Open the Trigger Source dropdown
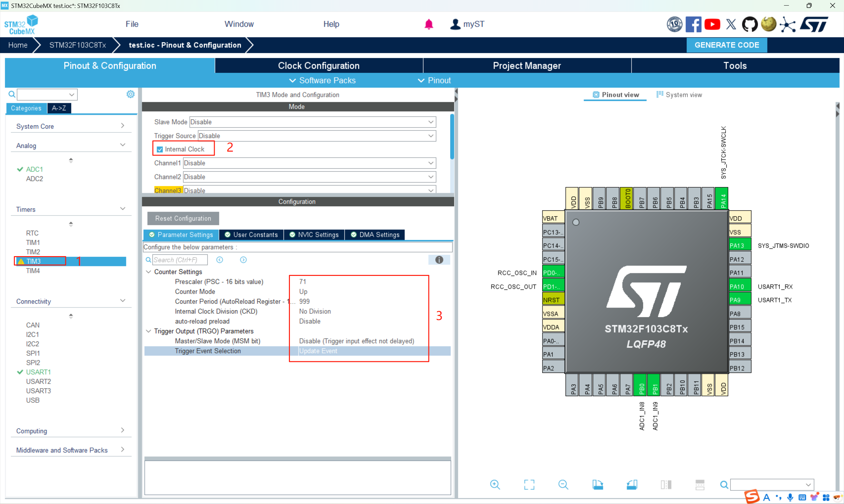Image resolution: width=844 pixels, height=504 pixels. point(317,136)
